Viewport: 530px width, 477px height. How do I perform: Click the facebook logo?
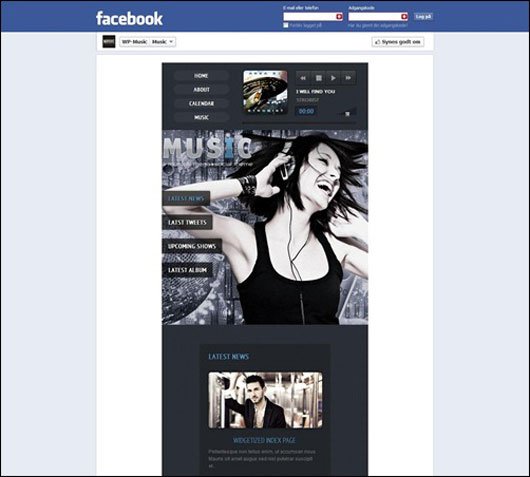tap(129, 18)
